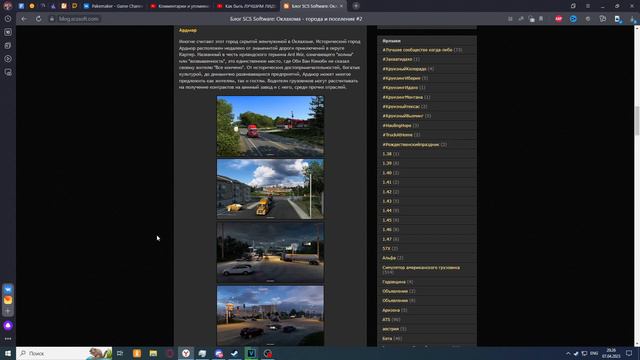Open the history clock icon in sidebar

(x=8, y=19)
